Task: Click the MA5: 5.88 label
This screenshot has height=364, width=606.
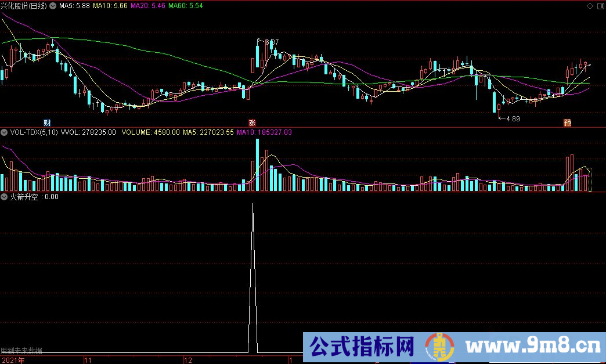Action: click(74, 6)
